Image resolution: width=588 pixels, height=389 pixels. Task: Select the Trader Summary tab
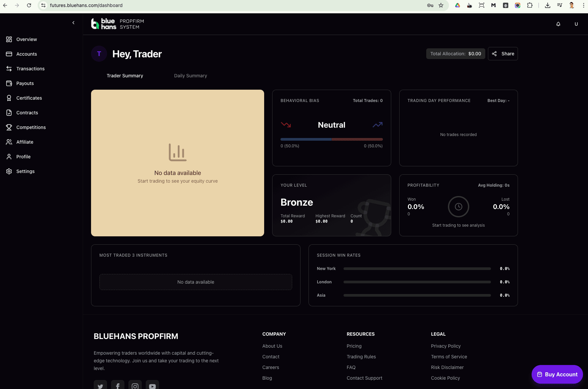click(x=125, y=76)
